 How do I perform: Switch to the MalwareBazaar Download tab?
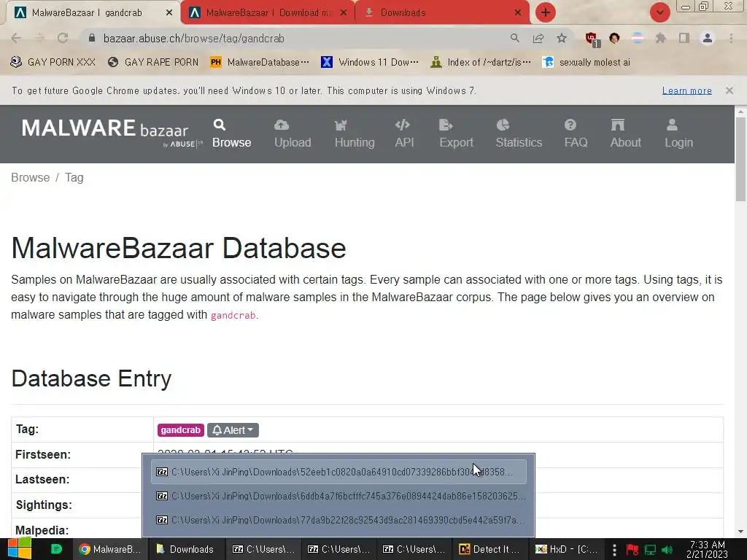coord(268,13)
